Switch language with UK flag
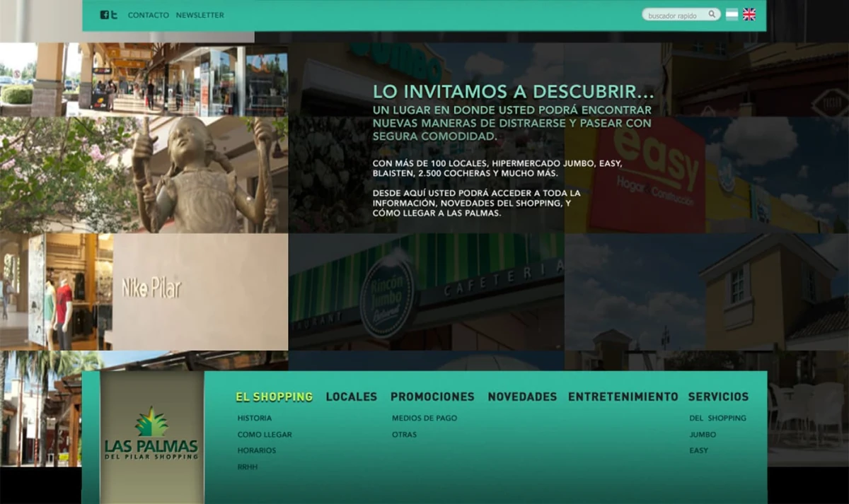 [x=749, y=15]
